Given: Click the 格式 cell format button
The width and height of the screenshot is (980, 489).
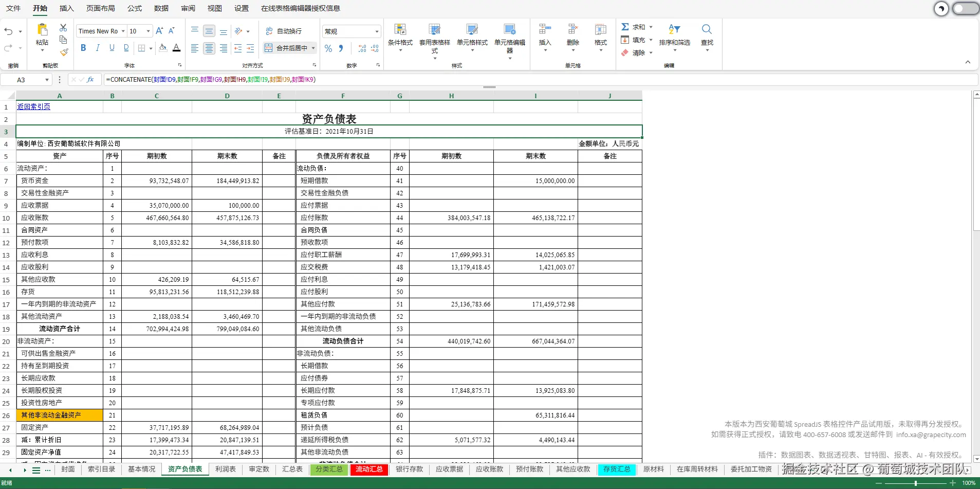Looking at the screenshot, I should coord(601,37).
